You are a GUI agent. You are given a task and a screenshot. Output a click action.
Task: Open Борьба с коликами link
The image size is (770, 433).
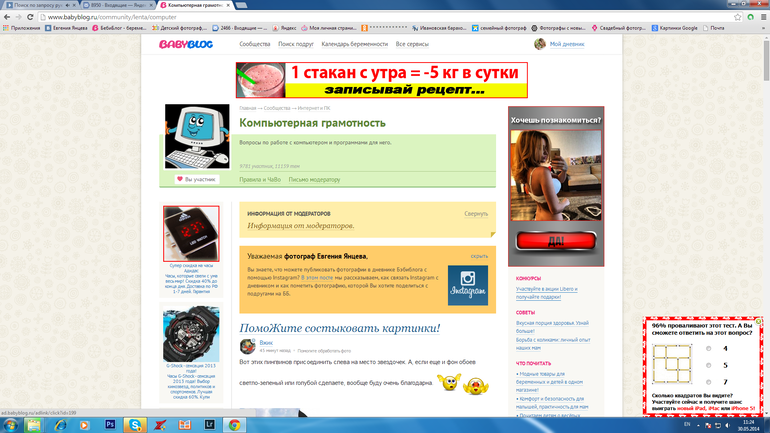point(552,344)
